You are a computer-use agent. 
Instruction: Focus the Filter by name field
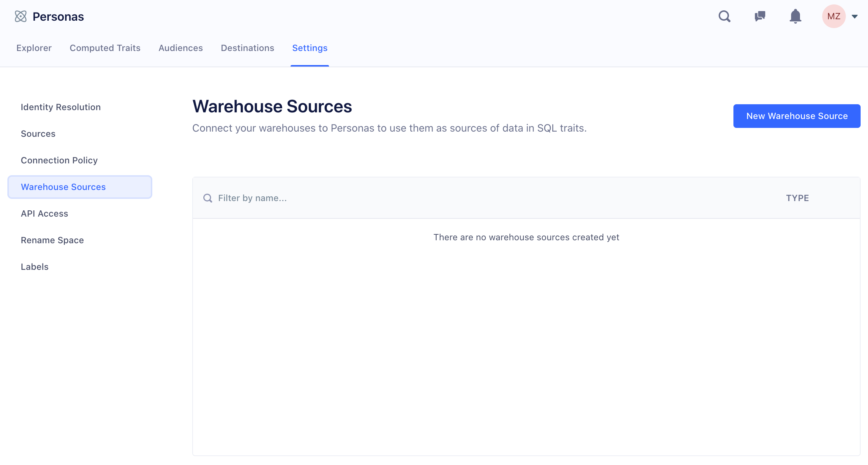coord(370,198)
